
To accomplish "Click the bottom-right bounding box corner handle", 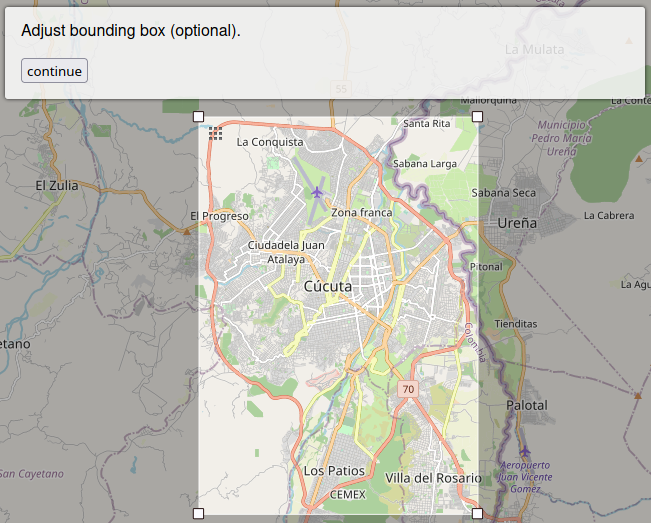I will tap(477, 513).
